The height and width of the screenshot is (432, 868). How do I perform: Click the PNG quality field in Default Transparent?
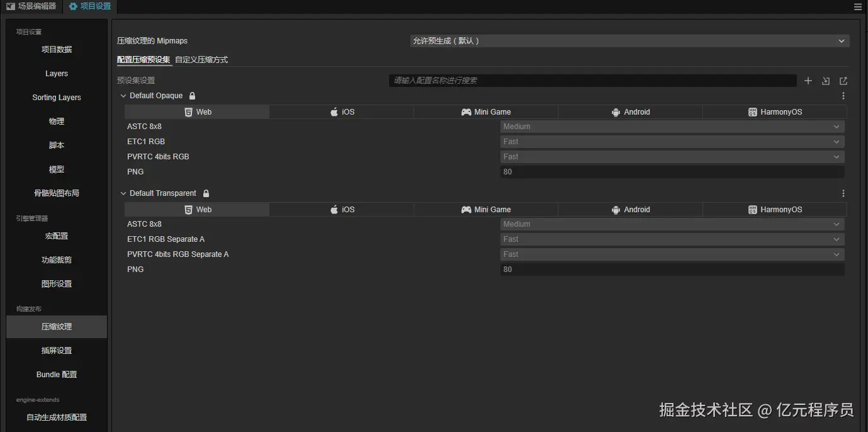(672, 270)
